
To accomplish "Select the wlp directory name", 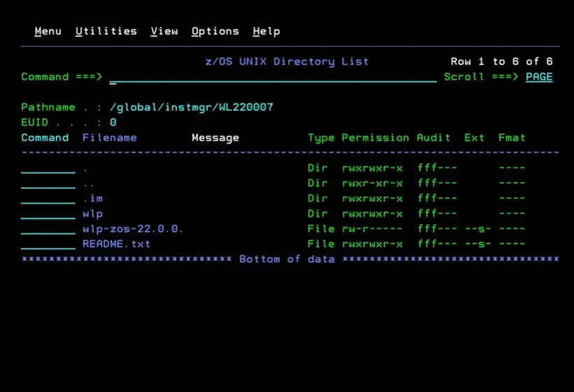I will click(x=92, y=214).
